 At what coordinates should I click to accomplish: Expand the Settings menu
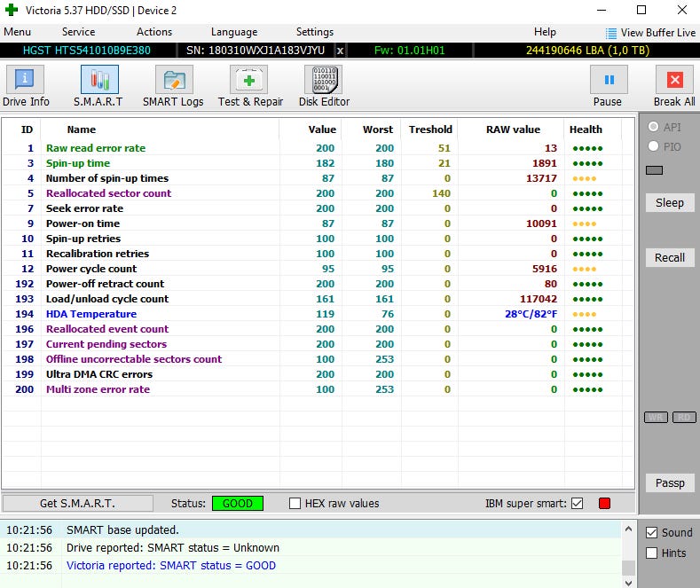(x=315, y=32)
